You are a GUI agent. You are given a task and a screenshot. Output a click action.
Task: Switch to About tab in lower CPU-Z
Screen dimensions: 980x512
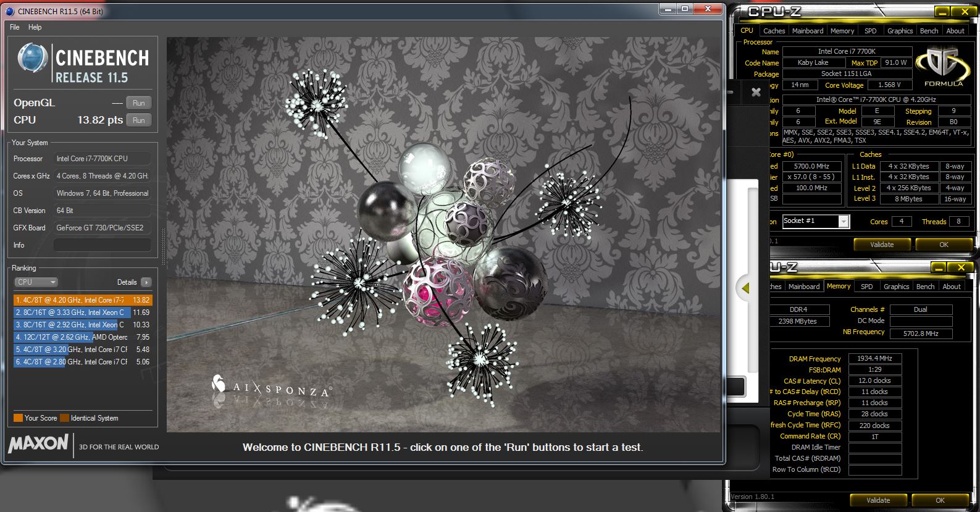(x=952, y=287)
